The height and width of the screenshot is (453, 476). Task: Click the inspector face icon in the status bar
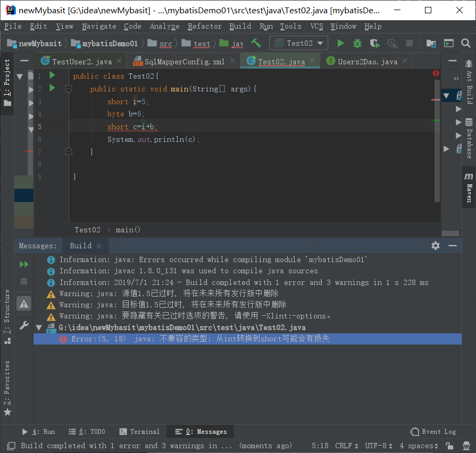[466, 446]
